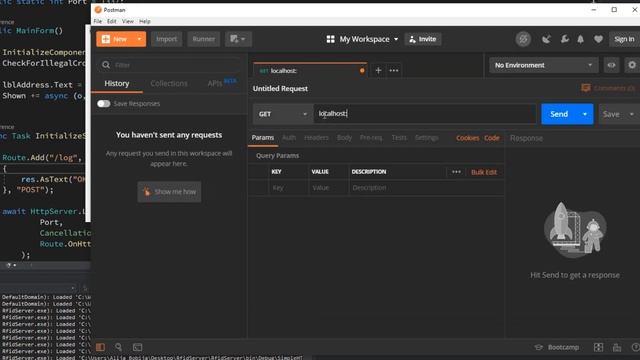Open the View menu
This screenshot has height=360, width=640.
coord(128,21)
